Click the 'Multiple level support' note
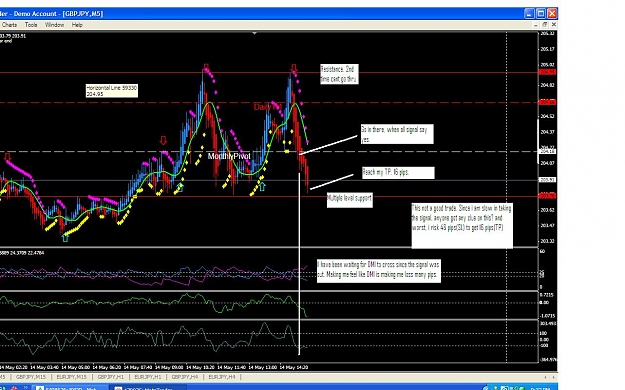 point(350,200)
